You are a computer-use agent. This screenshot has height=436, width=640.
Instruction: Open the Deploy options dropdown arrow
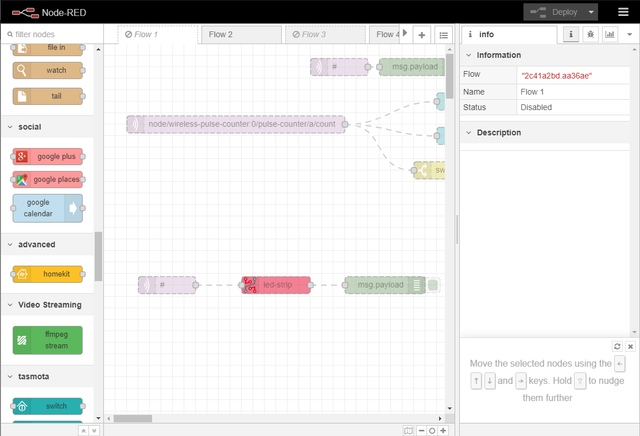coord(592,12)
